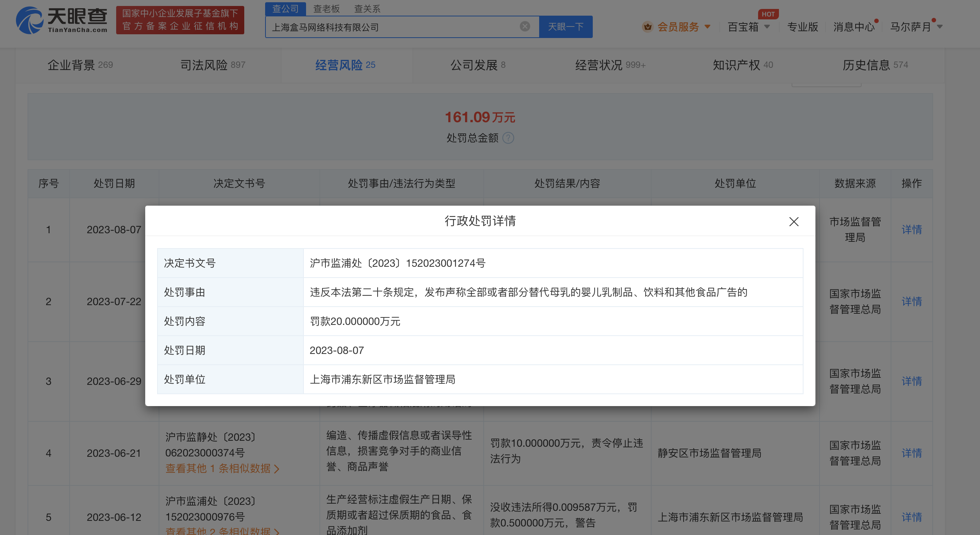980x535 pixels.
Task: Expand the 百宝箱 dropdown
Action: (767, 27)
